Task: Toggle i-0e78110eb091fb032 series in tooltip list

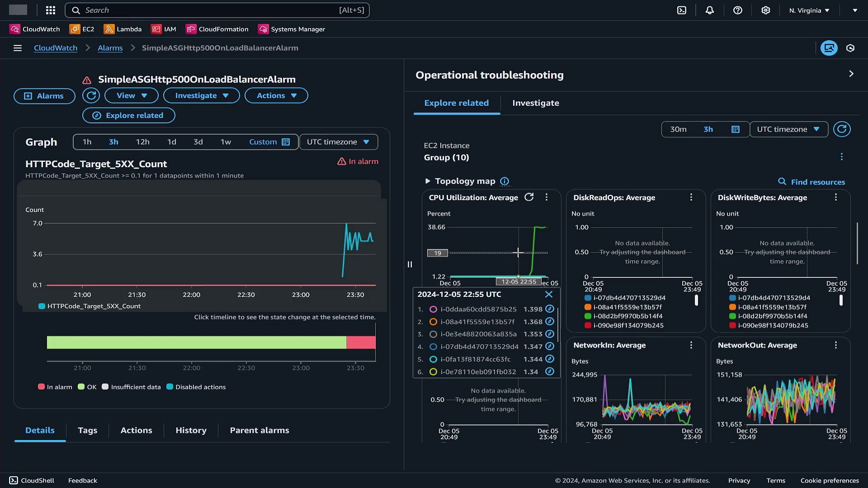Action: (x=433, y=372)
